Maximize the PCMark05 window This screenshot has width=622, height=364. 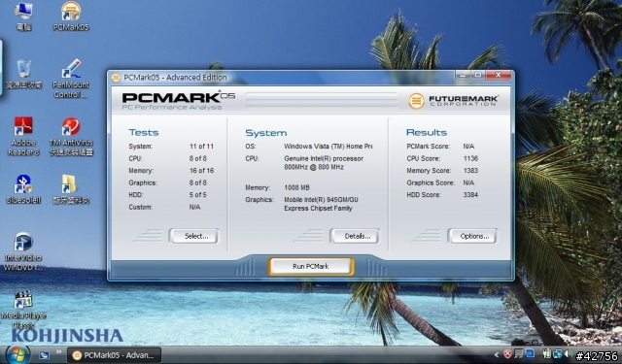pos(477,75)
